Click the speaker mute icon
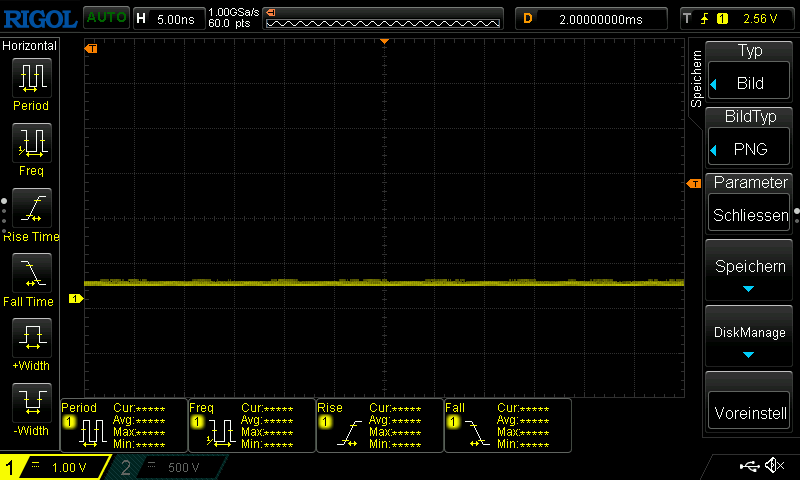800x480 pixels. click(x=773, y=466)
